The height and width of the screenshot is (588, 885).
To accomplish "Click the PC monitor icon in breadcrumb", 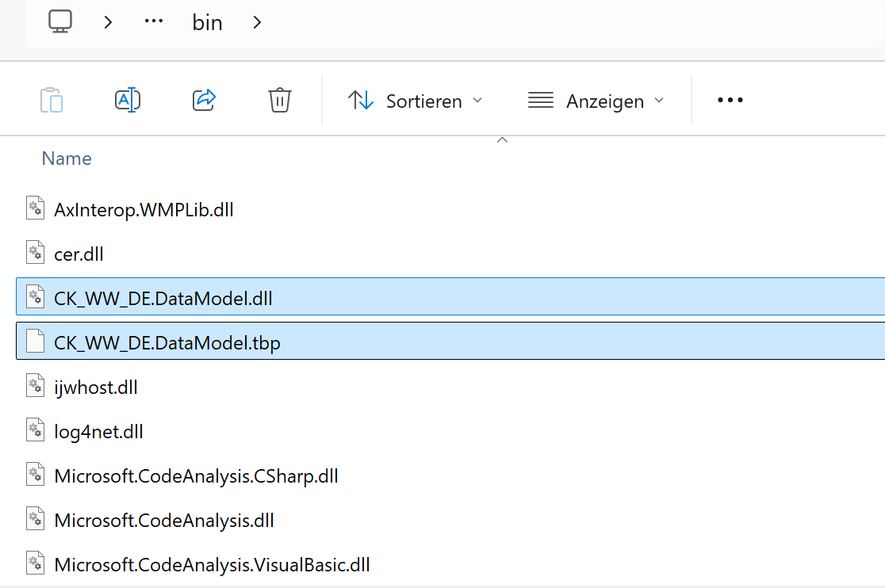I will (x=60, y=21).
